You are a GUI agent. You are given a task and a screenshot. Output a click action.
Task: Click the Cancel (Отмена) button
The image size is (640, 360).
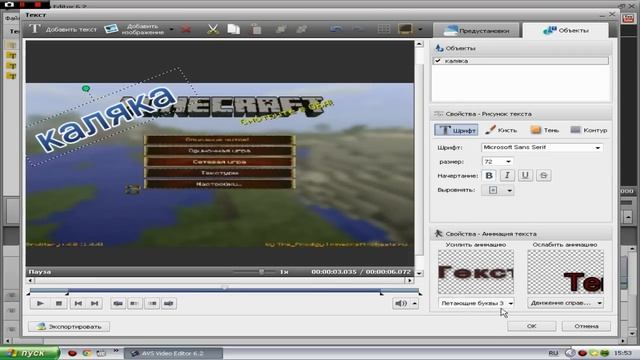coord(586,326)
